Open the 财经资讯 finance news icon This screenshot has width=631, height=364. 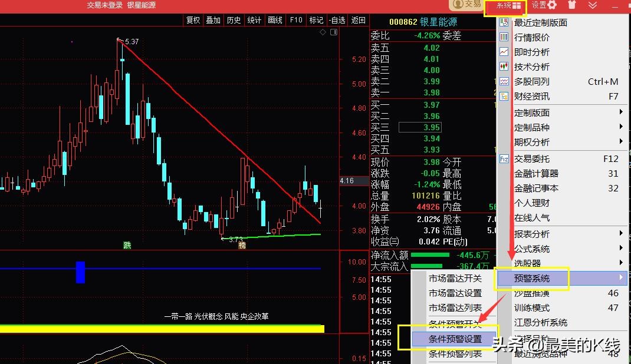pyautogui.click(x=503, y=96)
